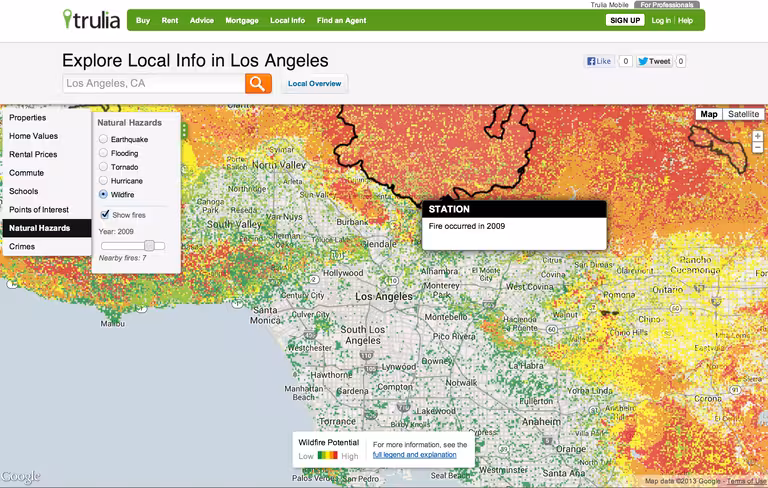
Task: Click the Help link
Action: click(685, 21)
